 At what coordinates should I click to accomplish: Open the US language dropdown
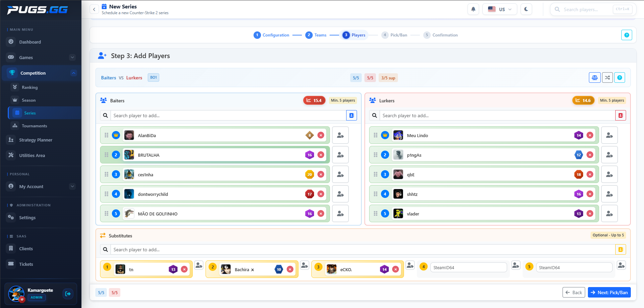[500, 9]
